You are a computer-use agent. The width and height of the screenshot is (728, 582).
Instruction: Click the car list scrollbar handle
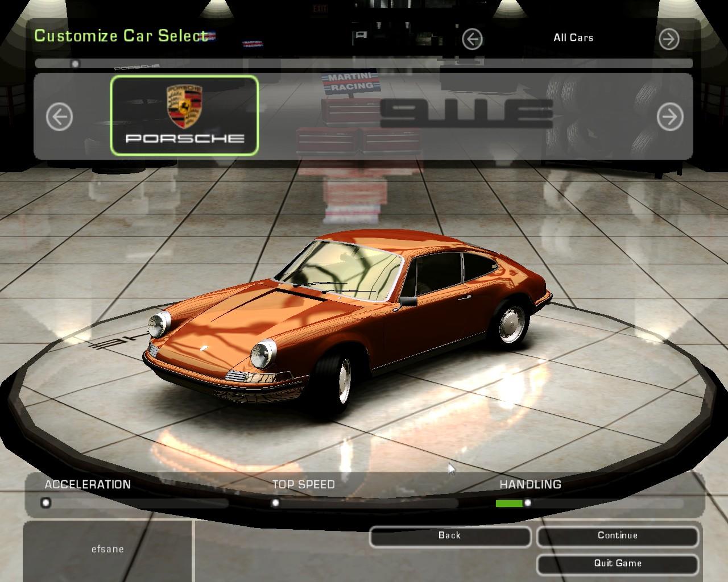(x=75, y=64)
